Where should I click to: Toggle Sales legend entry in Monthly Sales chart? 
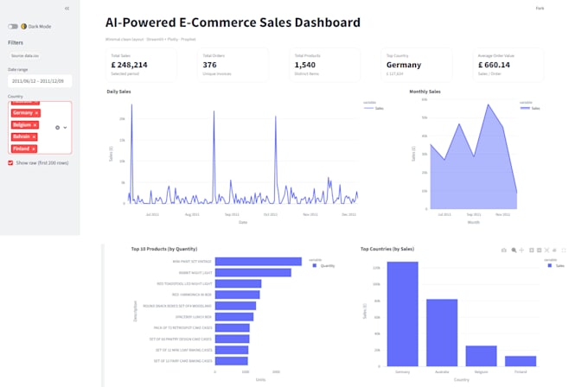coord(530,108)
